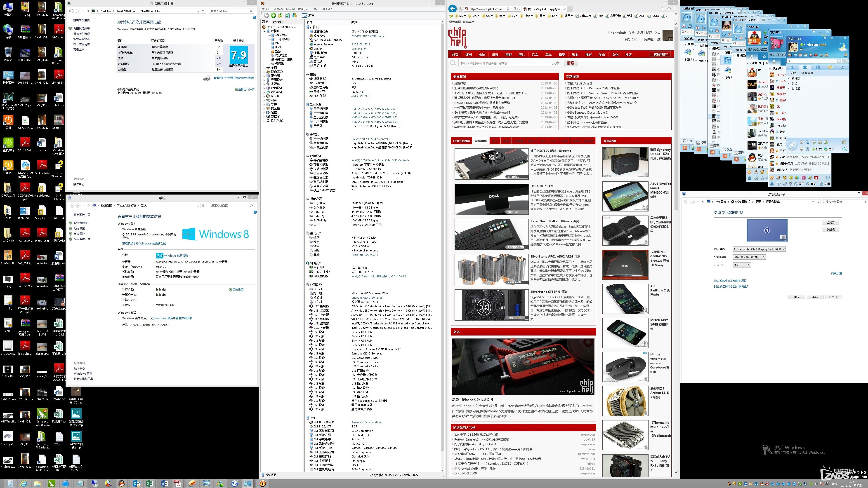Switch to the 收藏夹 tab in EVEREST
The width and height of the screenshot is (868, 488).
tap(277, 22)
